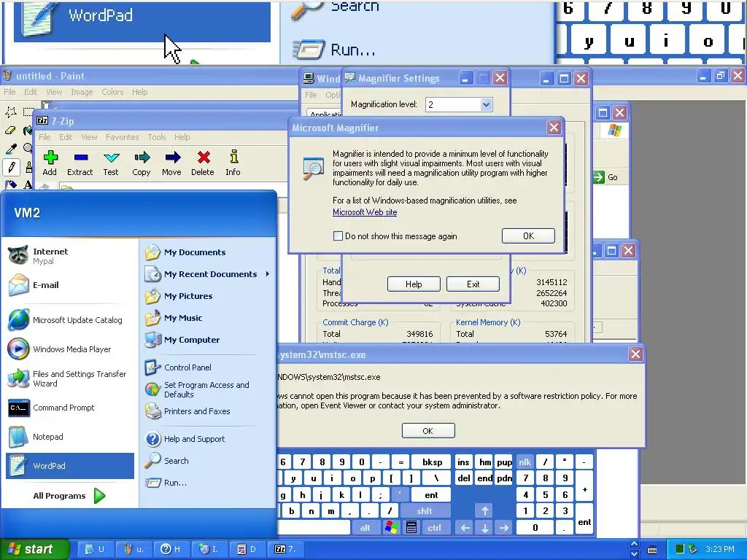The height and width of the screenshot is (560, 747).
Task: Expand All Programs list
Action: (x=69, y=496)
